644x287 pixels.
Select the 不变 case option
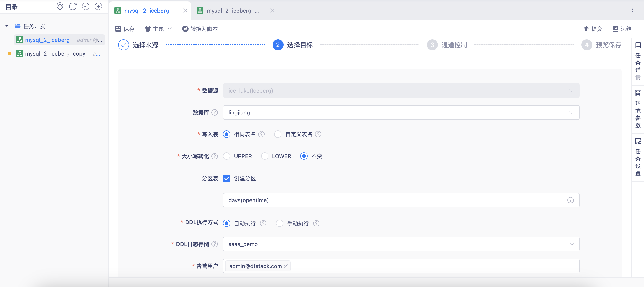[304, 156]
